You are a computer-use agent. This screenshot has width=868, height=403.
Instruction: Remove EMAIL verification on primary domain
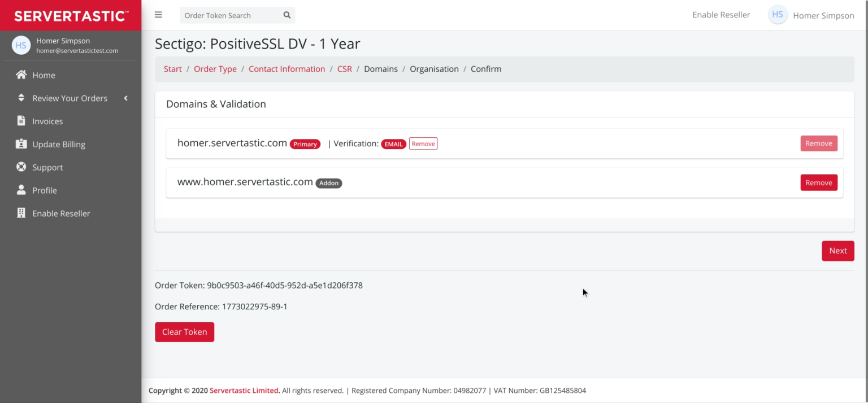click(x=423, y=144)
